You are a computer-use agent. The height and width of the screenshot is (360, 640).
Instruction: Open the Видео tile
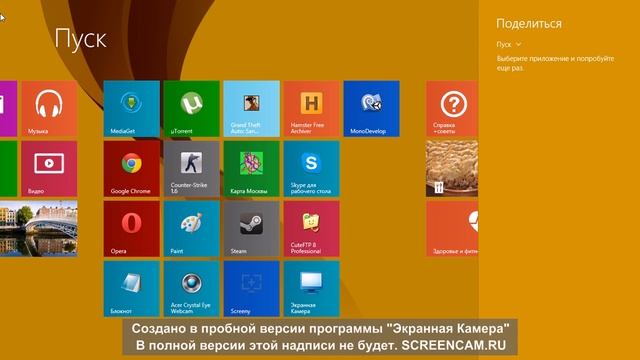click(x=49, y=169)
